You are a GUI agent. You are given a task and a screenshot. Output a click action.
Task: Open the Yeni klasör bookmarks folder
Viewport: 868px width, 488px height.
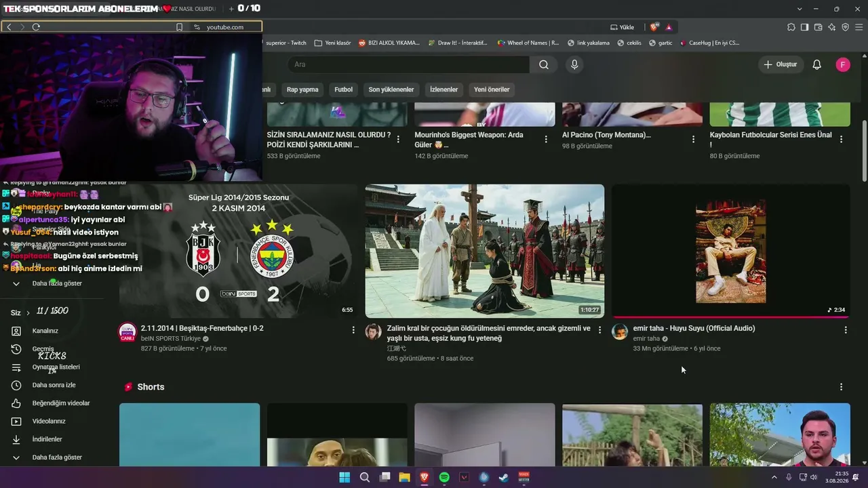pos(333,43)
